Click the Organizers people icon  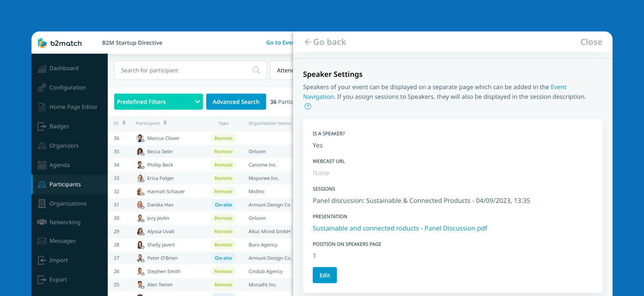click(x=42, y=146)
